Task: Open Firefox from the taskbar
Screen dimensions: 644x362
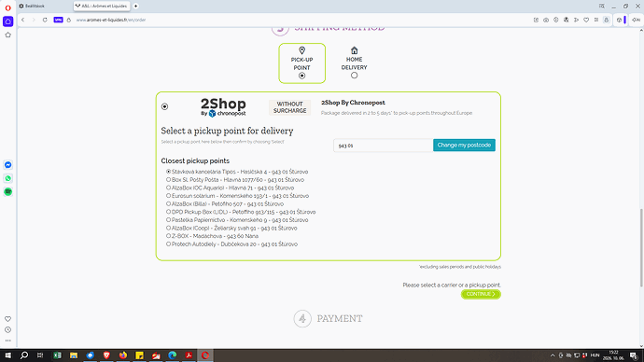Action: (123, 355)
